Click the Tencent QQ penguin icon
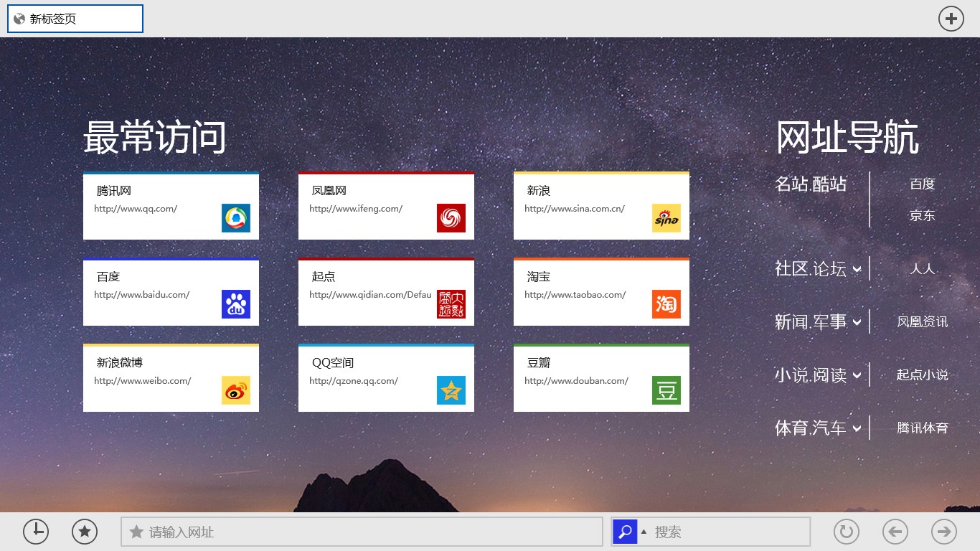 click(x=236, y=218)
